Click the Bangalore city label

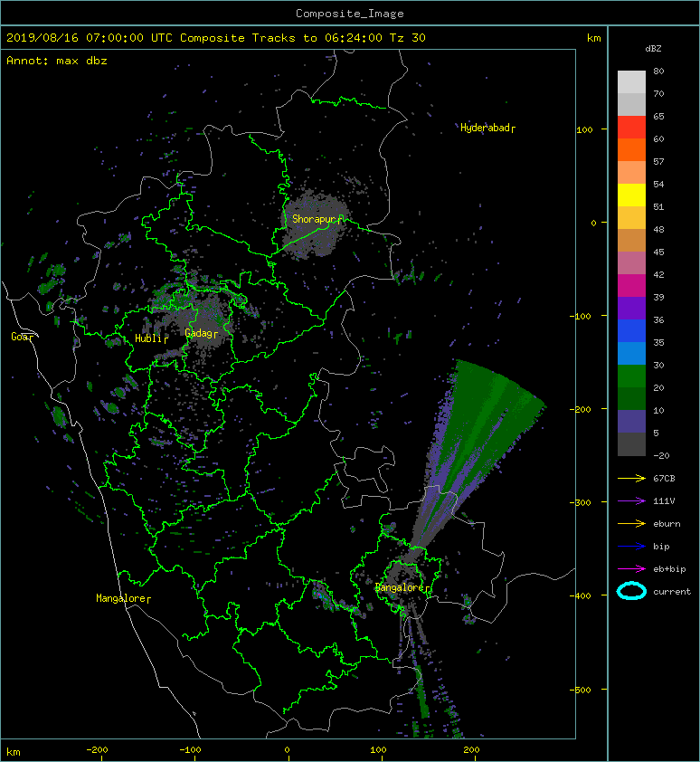402,587
